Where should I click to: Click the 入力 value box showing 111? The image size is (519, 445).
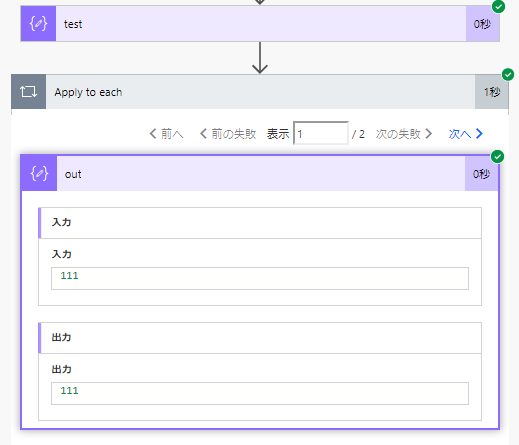click(x=260, y=278)
